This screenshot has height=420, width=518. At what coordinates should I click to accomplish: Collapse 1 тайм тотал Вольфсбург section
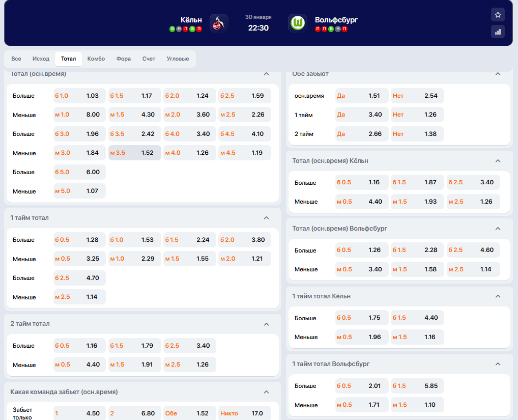click(498, 364)
